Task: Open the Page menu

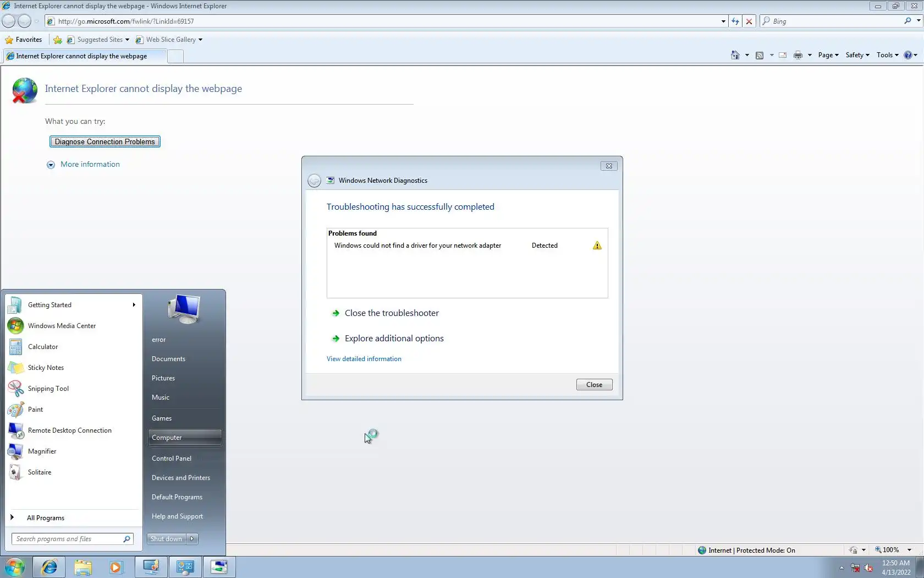Action: 828,55
